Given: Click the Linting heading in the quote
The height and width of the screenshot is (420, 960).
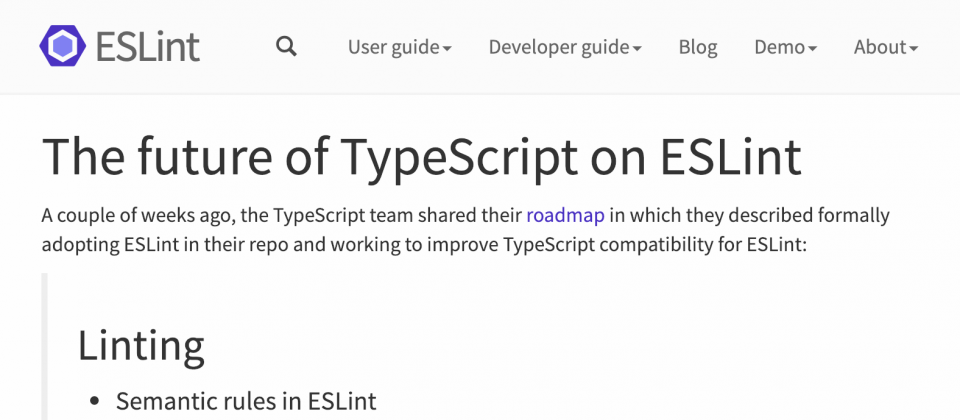Looking at the screenshot, I should (141, 346).
